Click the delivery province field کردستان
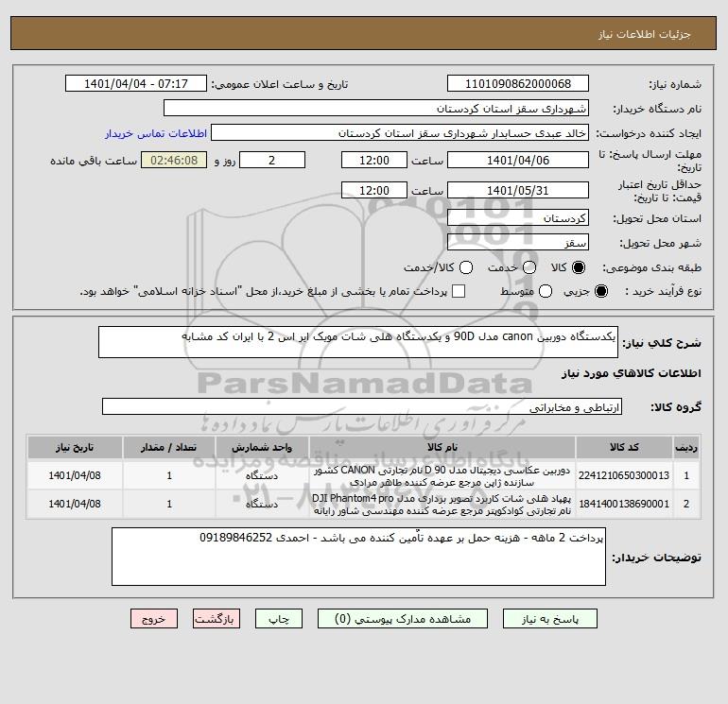The height and width of the screenshot is (704, 728). 518,217
